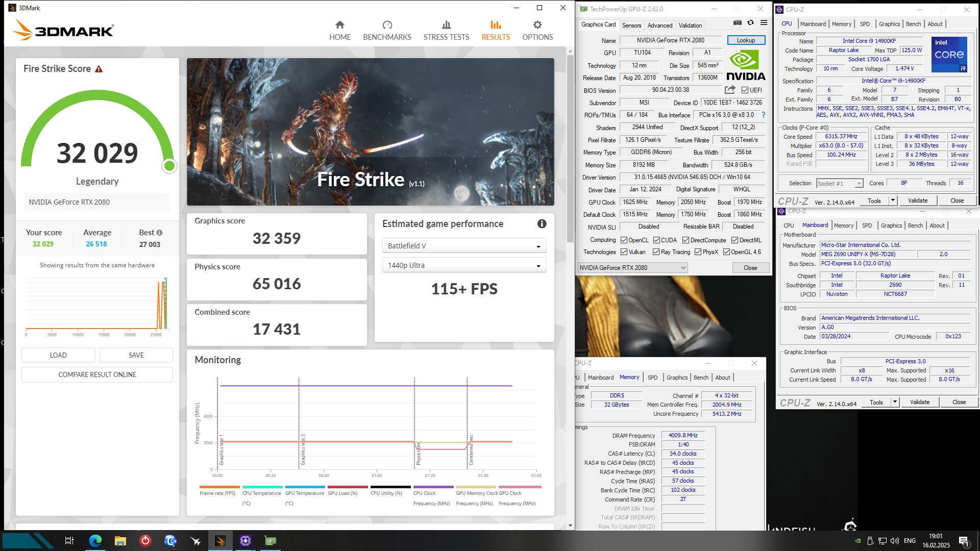Open Graphics tab in Memory CPU-Z window
Viewport: 980px width, 551px height.
point(677,378)
